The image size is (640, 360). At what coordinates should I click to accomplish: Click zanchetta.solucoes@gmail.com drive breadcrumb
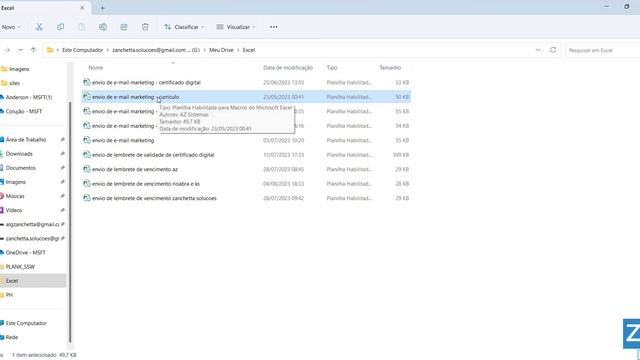point(156,50)
